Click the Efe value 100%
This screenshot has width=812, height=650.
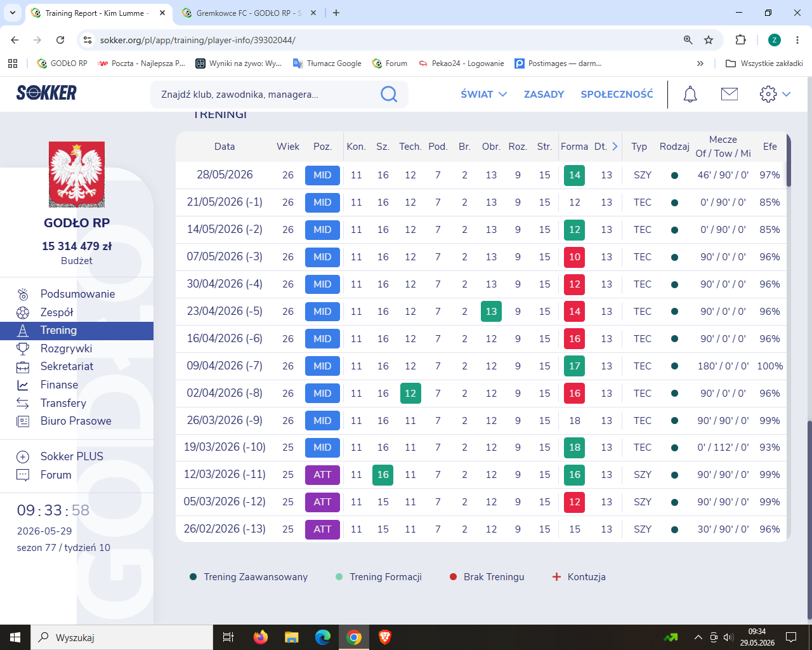tap(769, 366)
